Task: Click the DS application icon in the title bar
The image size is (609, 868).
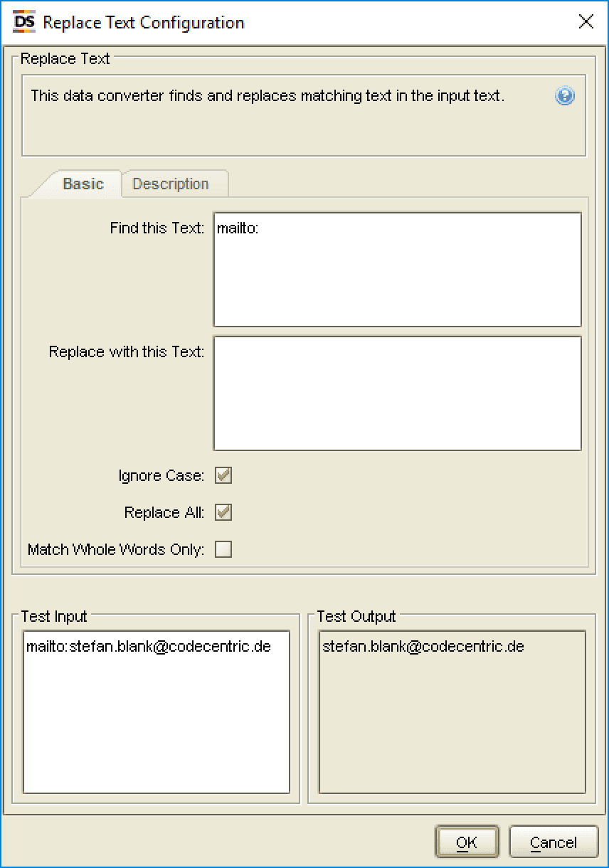Action: pyautogui.click(x=23, y=21)
